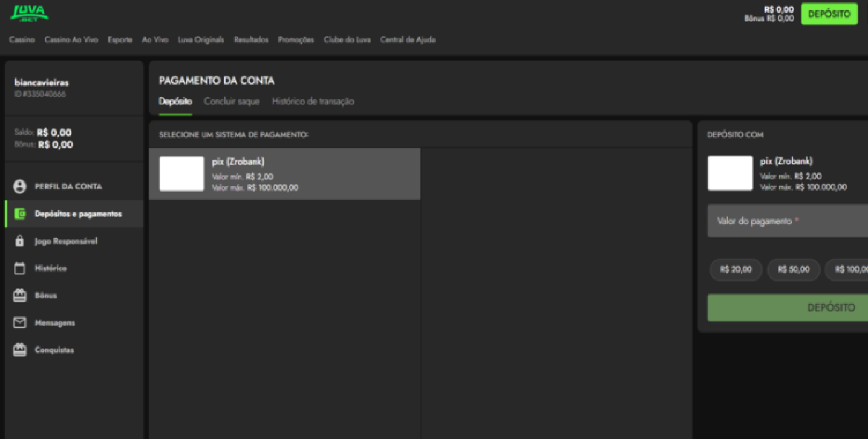Select the Perfil da Conta profile icon
The width and height of the screenshot is (868, 439).
point(19,186)
